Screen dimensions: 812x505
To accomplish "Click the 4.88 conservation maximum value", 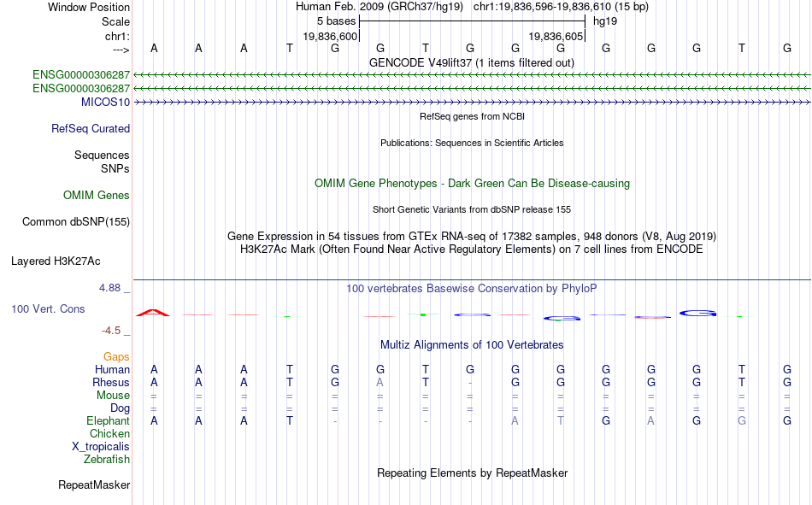I will [x=109, y=288].
